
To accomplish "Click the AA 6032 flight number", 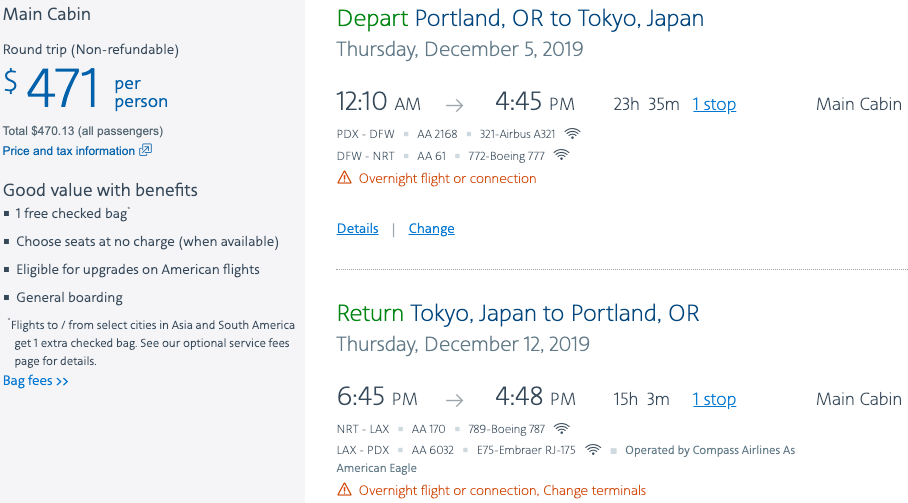I will pyautogui.click(x=433, y=450).
